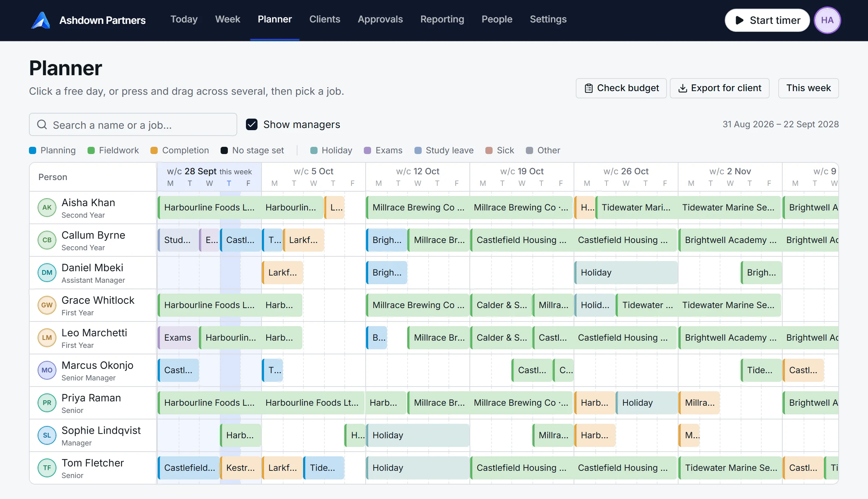The height and width of the screenshot is (499, 868).
Task: Click Export for client
Action: tap(720, 88)
